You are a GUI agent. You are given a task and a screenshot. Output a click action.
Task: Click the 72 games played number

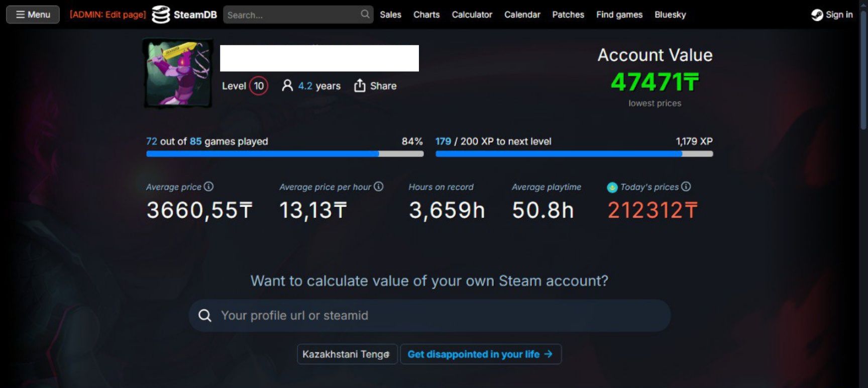coord(151,141)
